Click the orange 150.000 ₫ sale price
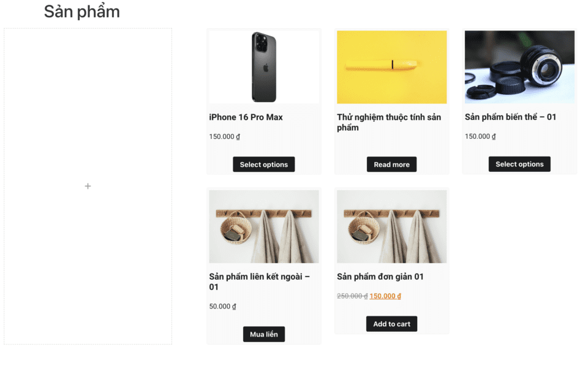 click(x=385, y=296)
